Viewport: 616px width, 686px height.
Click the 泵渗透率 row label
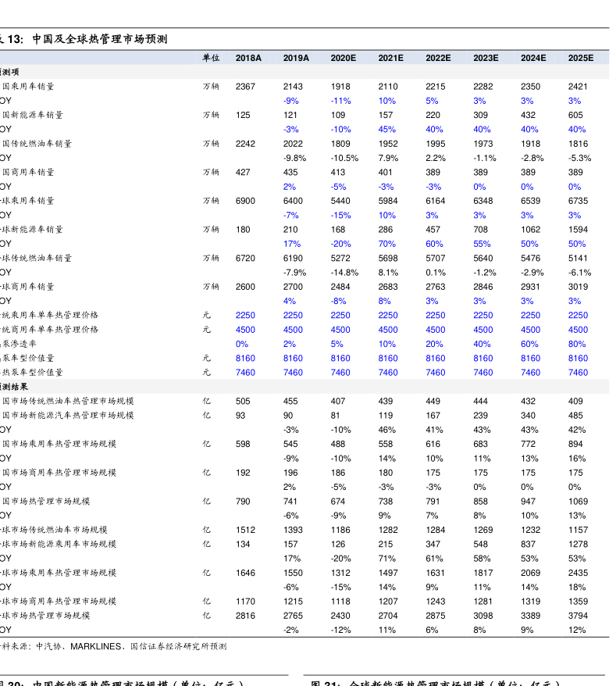(x=19, y=344)
